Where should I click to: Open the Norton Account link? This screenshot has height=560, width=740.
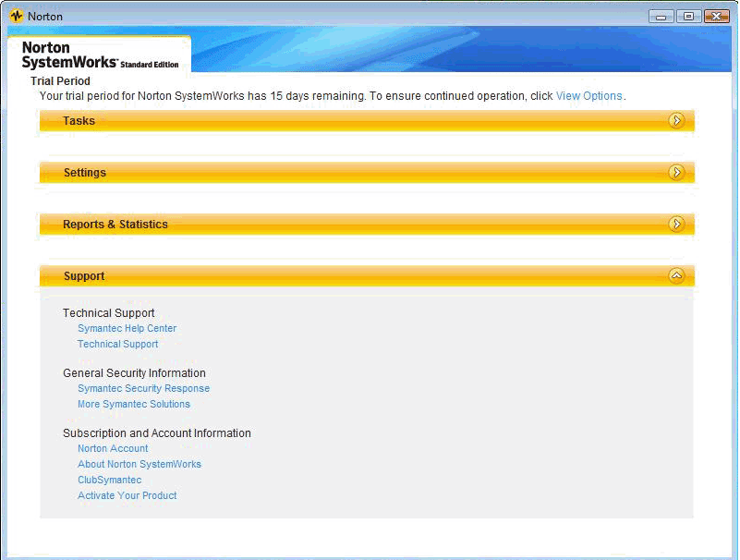coord(113,448)
